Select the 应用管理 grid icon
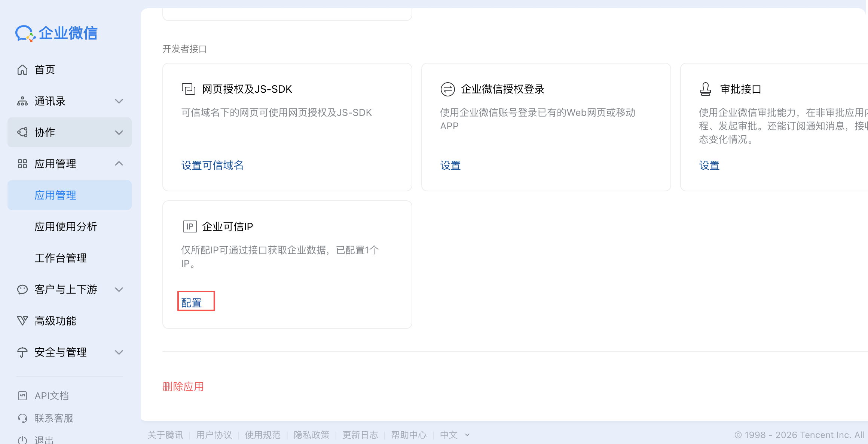The width and height of the screenshot is (868, 444). tap(22, 164)
